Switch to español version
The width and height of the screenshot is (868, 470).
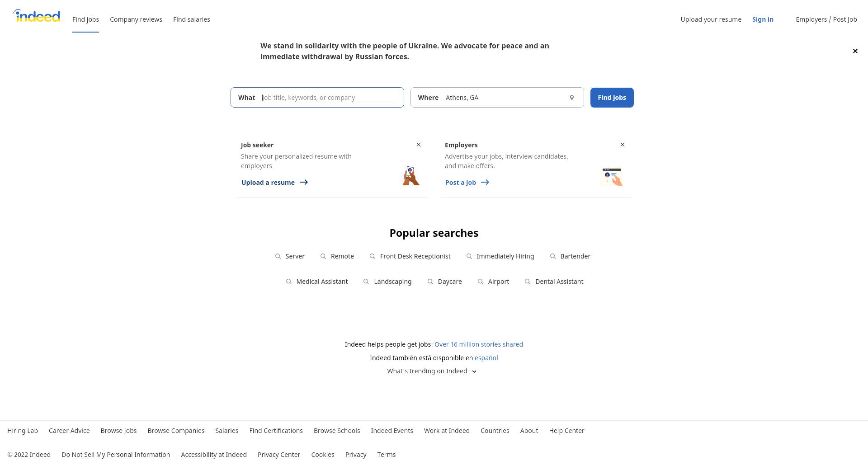pyautogui.click(x=486, y=358)
